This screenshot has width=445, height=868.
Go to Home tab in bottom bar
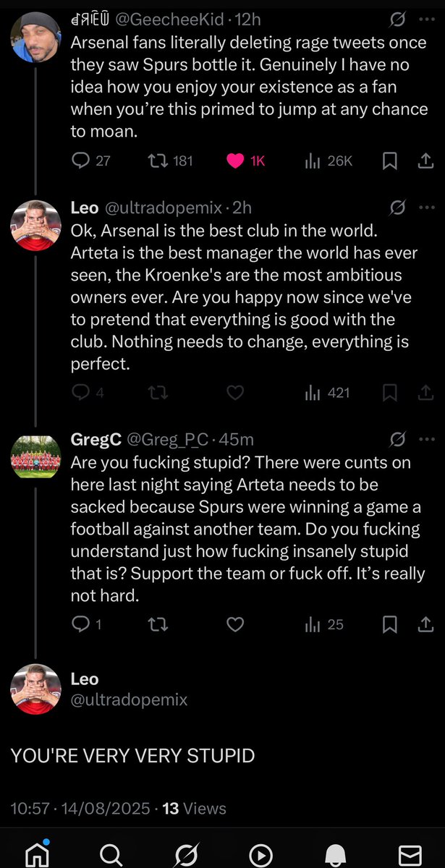36,854
